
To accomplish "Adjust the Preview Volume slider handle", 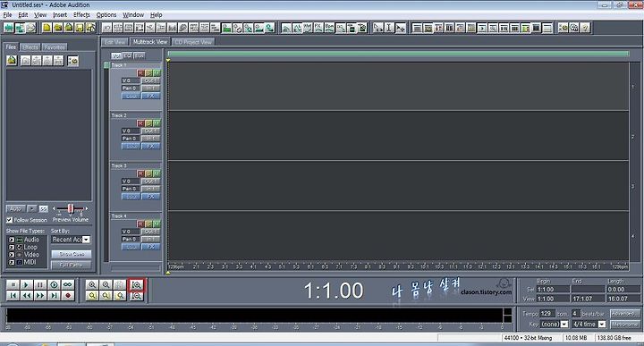I will point(71,209).
